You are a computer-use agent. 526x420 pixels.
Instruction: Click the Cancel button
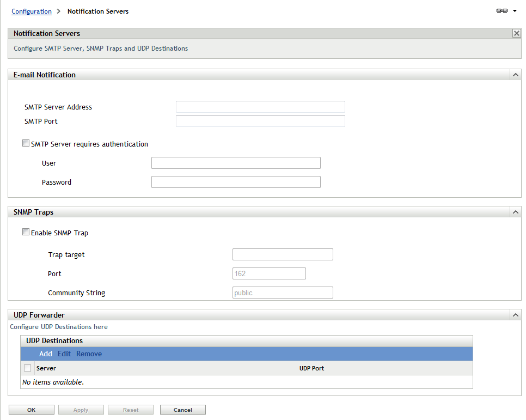(182, 409)
